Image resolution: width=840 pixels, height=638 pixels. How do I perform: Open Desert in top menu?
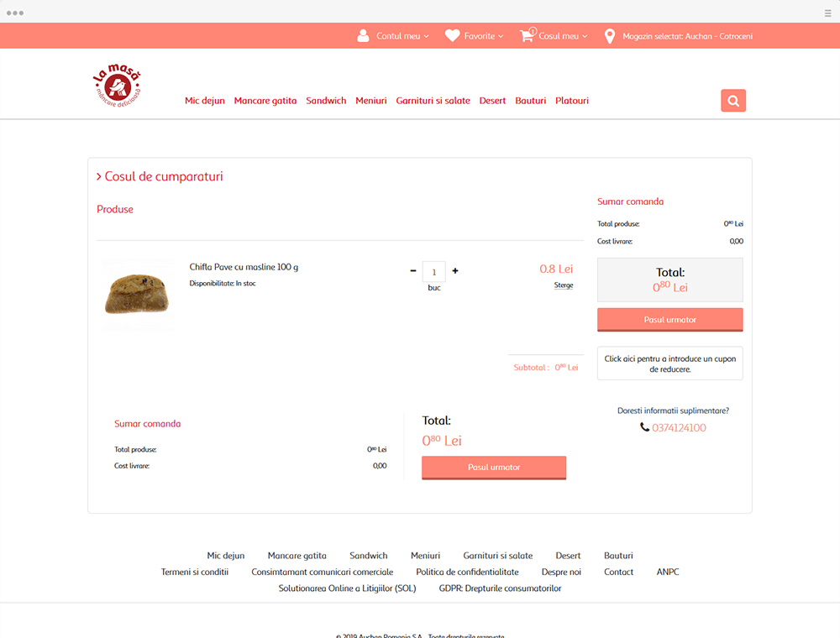tap(492, 101)
